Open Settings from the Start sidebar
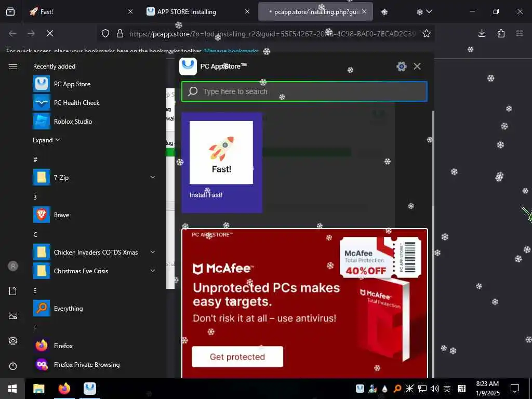This screenshot has height=399, width=532. coord(13,341)
